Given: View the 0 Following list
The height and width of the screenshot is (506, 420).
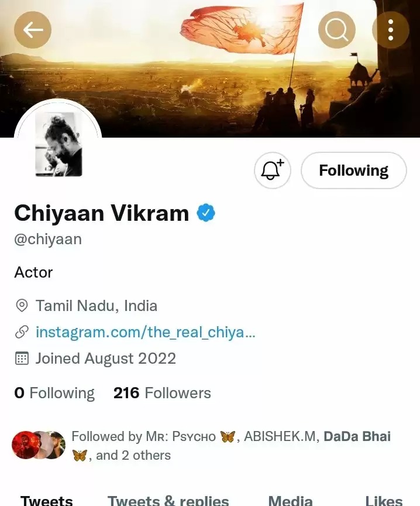Looking at the screenshot, I should click(54, 393).
